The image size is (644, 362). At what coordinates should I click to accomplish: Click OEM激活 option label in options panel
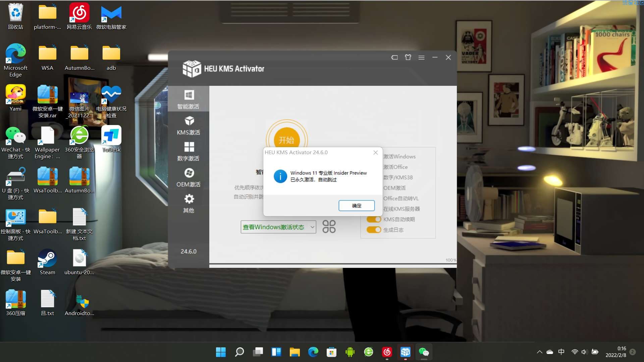pos(394,188)
